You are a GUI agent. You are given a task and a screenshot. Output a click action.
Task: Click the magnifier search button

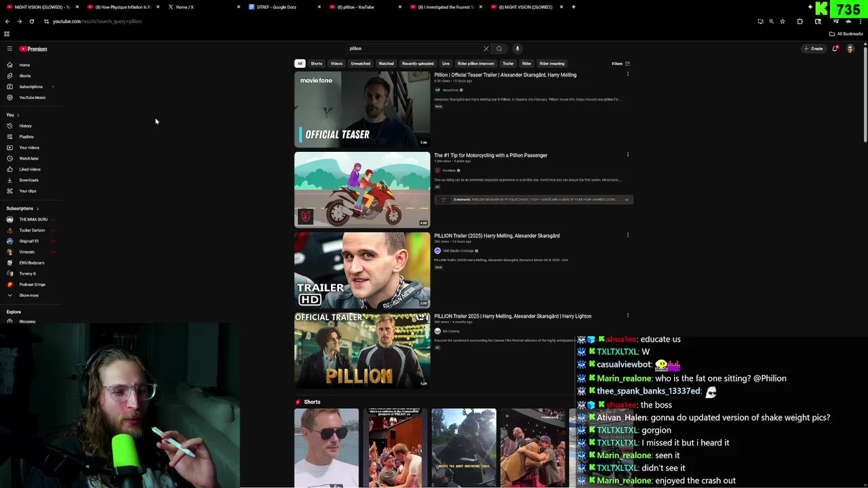(x=499, y=49)
